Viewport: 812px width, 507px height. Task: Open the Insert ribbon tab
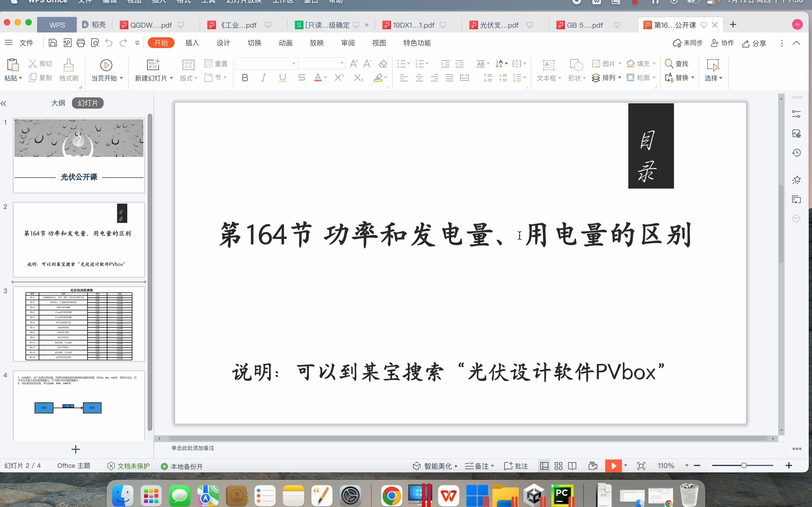coord(192,43)
